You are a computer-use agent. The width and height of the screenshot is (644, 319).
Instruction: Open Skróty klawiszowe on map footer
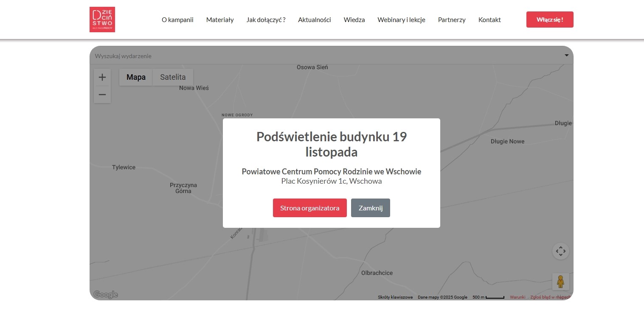(x=395, y=297)
